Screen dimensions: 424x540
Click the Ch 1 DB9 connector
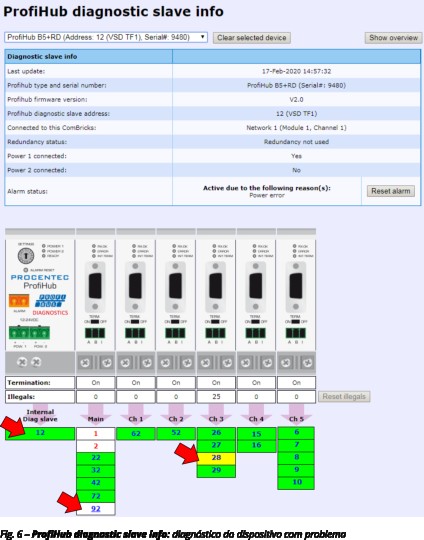coord(135,286)
